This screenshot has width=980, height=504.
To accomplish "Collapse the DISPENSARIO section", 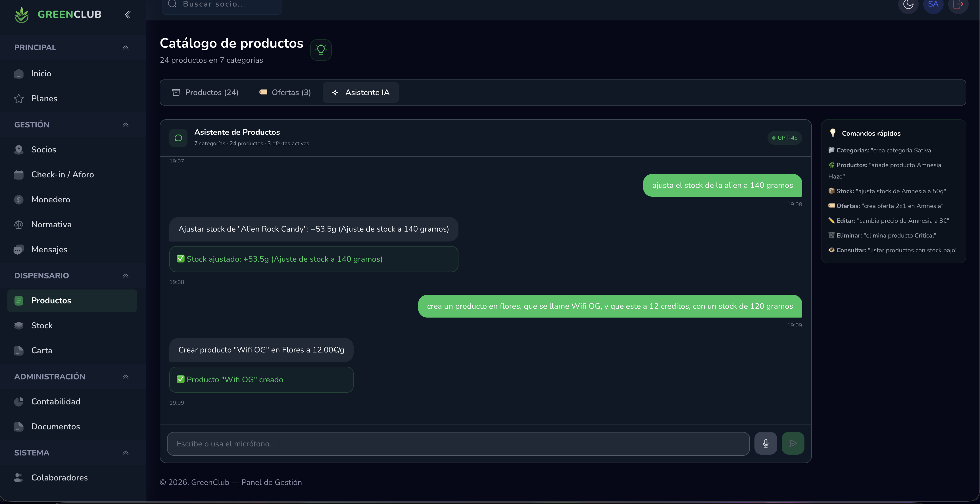I will coord(126,276).
